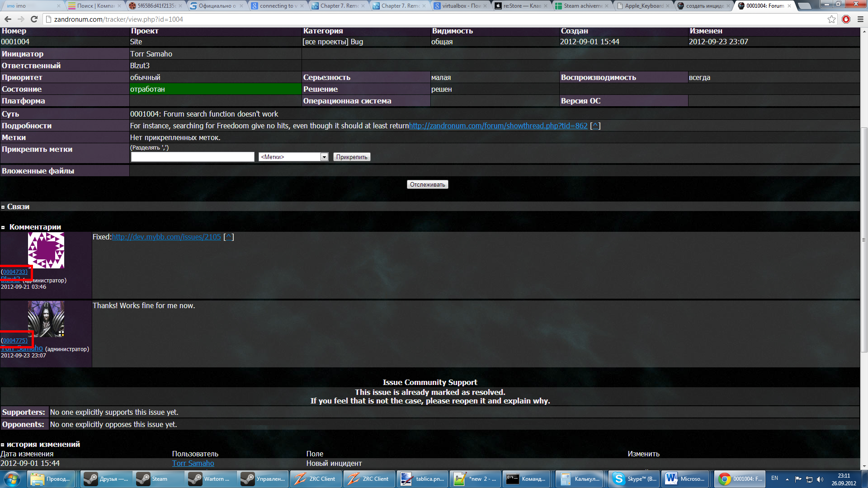
Task: Click Windows Start orb
Action: point(12,479)
